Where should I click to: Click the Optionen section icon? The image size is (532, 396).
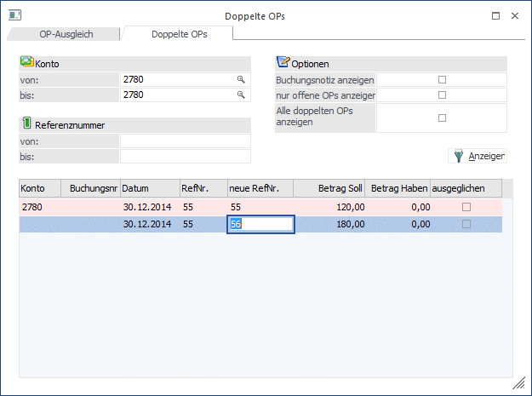pos(283,63)
